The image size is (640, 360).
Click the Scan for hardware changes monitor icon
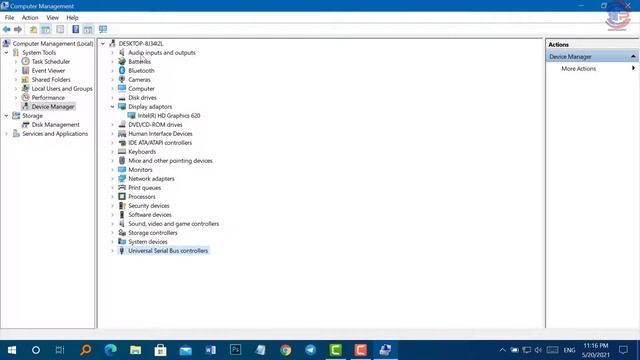click(x=103, y=29)
